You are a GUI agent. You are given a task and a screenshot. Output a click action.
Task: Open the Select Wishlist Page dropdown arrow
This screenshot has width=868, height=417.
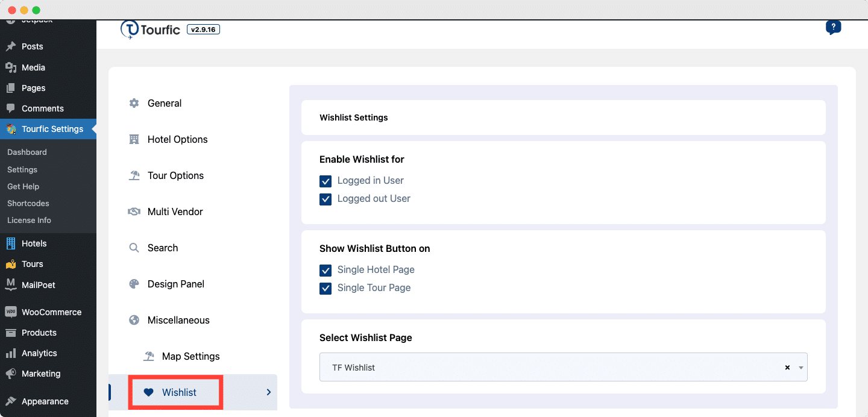pyautogui.click(x=800, y=368)
